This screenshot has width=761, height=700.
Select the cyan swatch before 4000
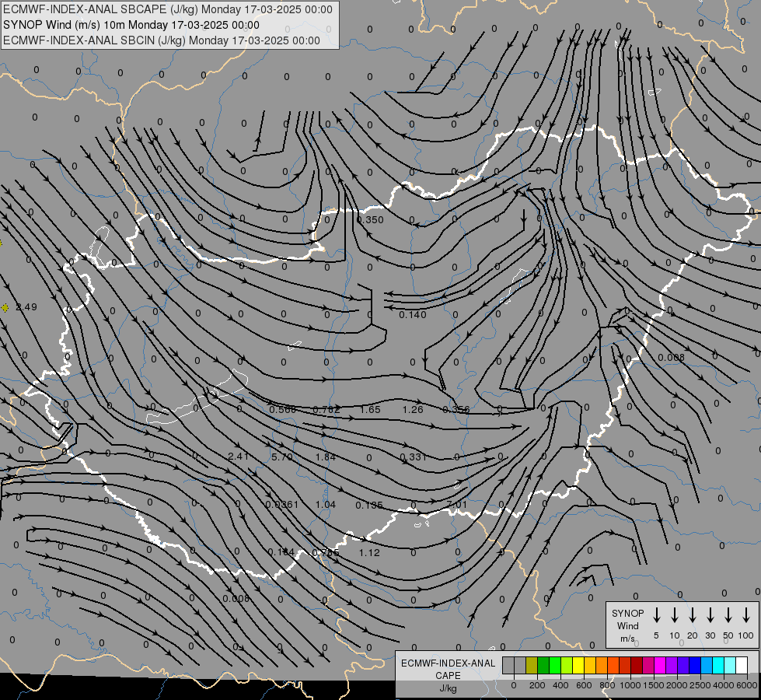[717, 665]
